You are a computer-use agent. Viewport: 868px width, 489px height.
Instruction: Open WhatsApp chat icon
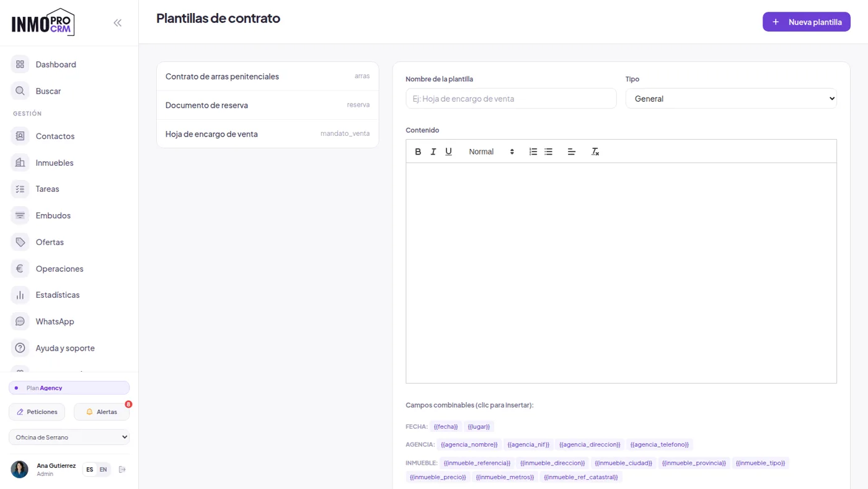click(20, 321)
